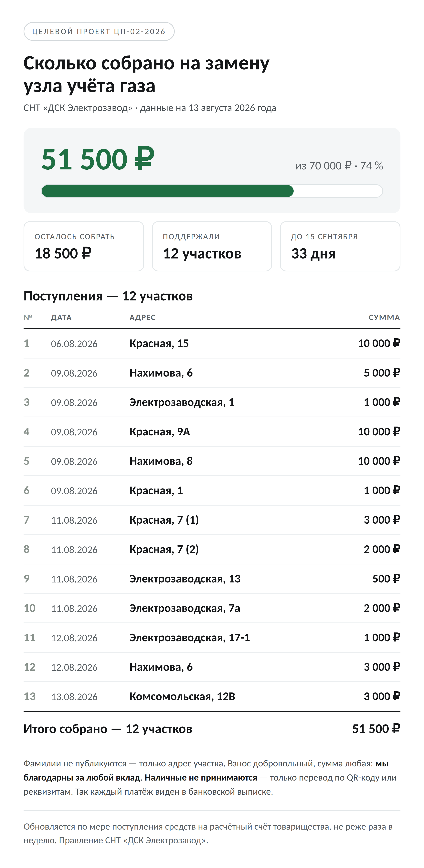Click the Наличные не принимаются bold text
The height and width of the screenshot is (868, 424).
pos(201,778)
